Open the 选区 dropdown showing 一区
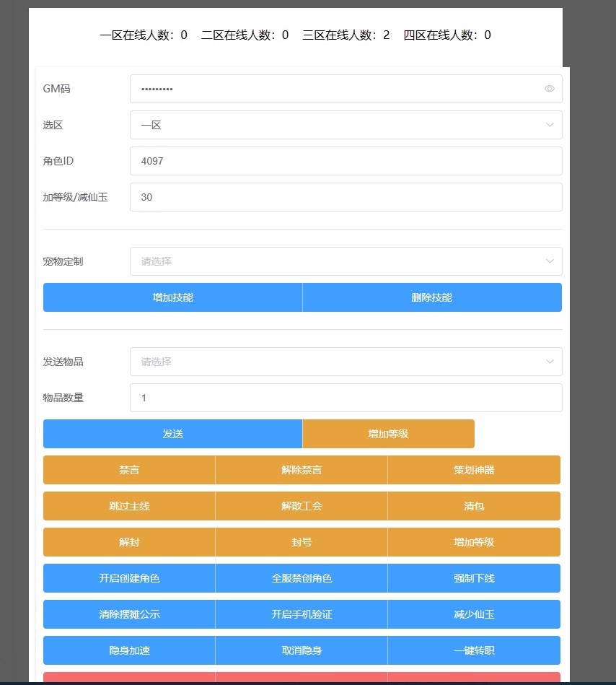 point(346,125)
